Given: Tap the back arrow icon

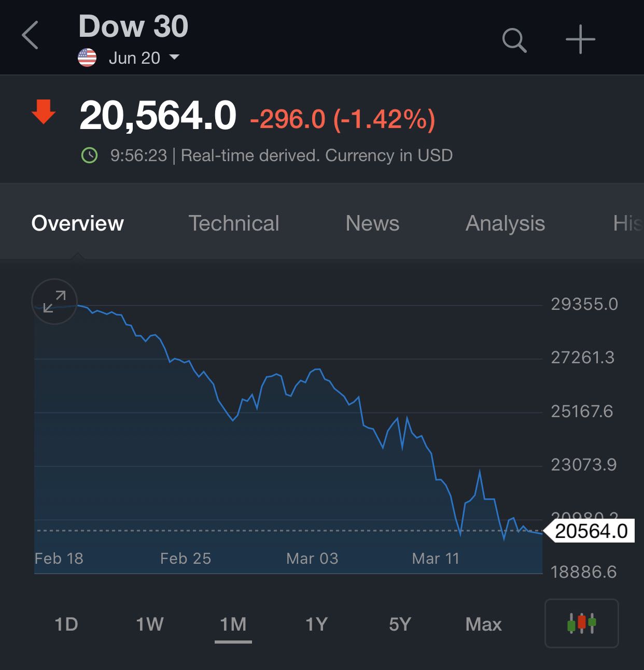Looking at the screenshot, I should 31,36.
